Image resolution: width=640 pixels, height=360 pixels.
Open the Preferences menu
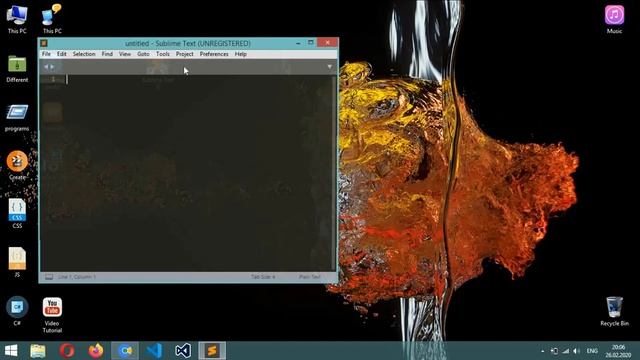pyautogui.click(x=214, y=54)
